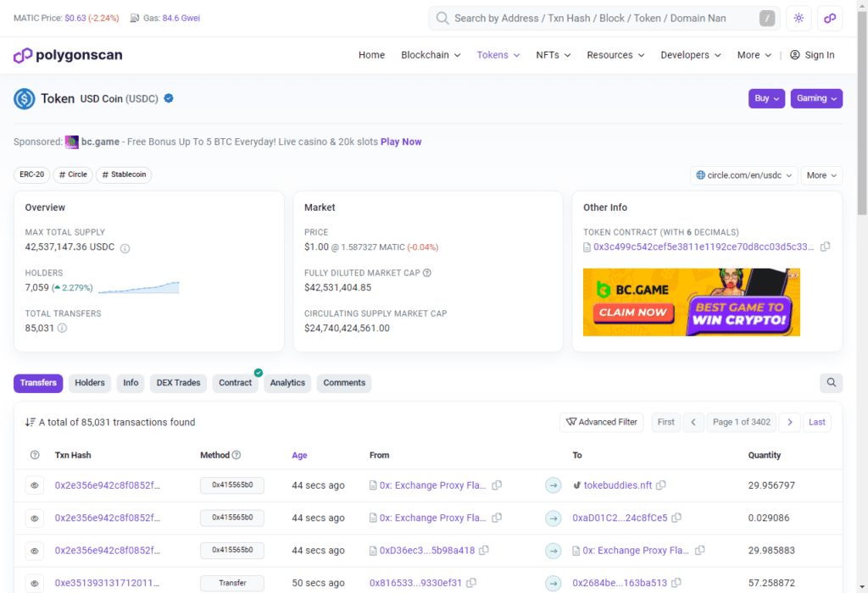Open the transfers table search icon
The image size is (868, 593).
pyautogui.click(x=831, y=383)
